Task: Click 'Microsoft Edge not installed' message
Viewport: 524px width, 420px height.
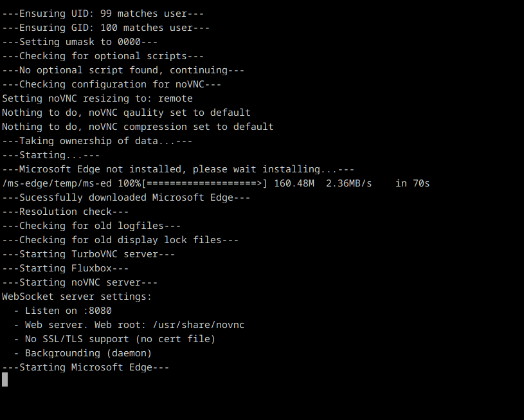Action: click(178, 169)
